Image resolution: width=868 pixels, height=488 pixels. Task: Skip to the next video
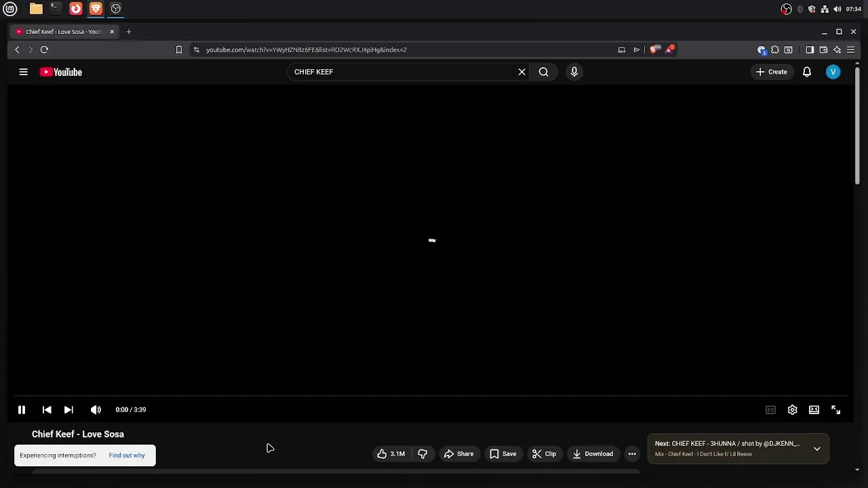[x=68, y=409]
